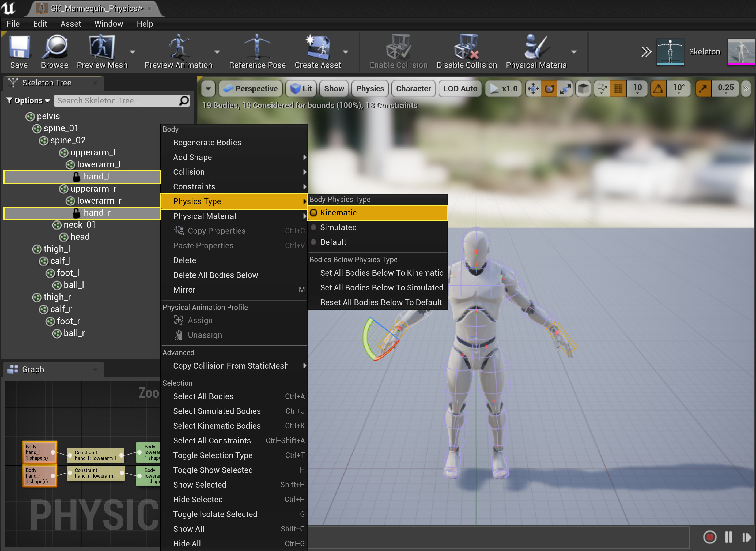Viewport: 756px width, 551px height.
Task: Select the translate gizmo tool icon
Action: (x=533, y=89)
